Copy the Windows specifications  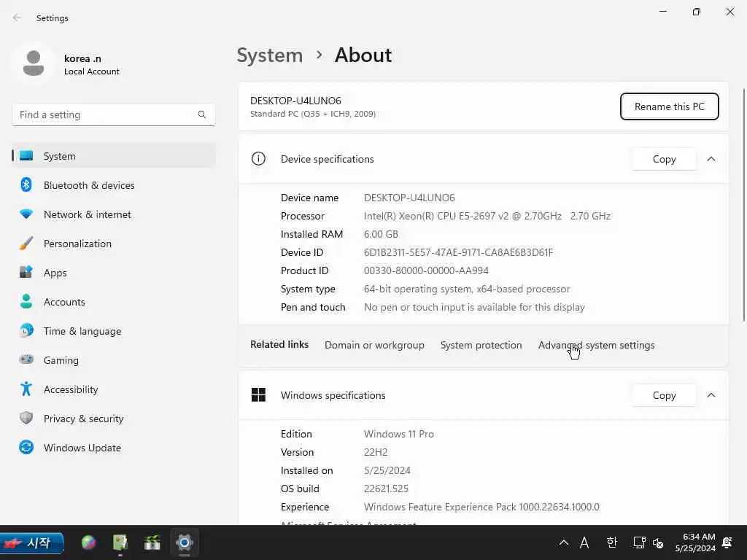[x=664, y=395]
